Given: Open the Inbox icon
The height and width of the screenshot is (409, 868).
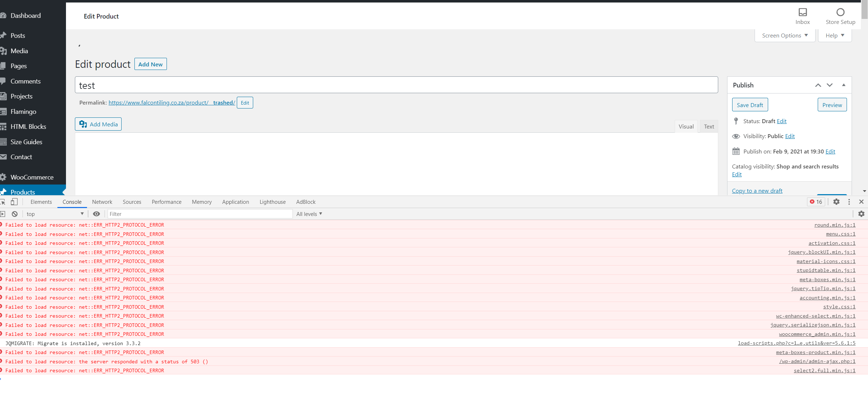Looking at the screenshot, I should [802, 12].
